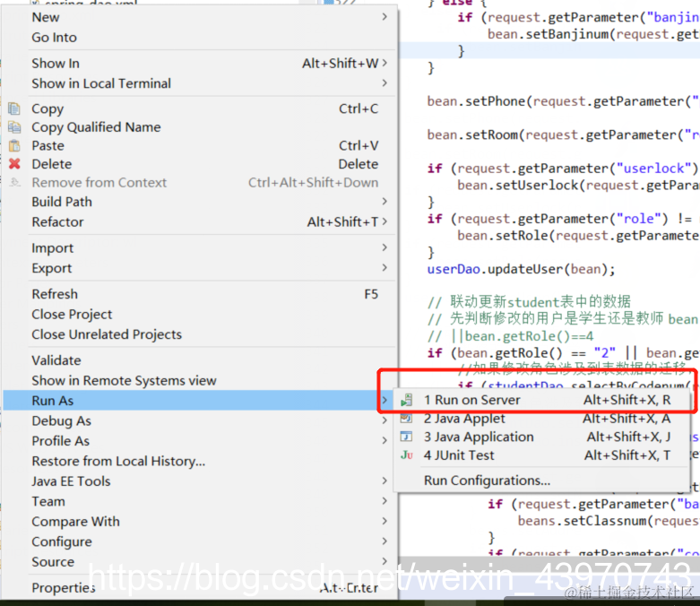700x606 pixels.
Task: Click the Remove from Context icon
Action: (x=14, y=182)
